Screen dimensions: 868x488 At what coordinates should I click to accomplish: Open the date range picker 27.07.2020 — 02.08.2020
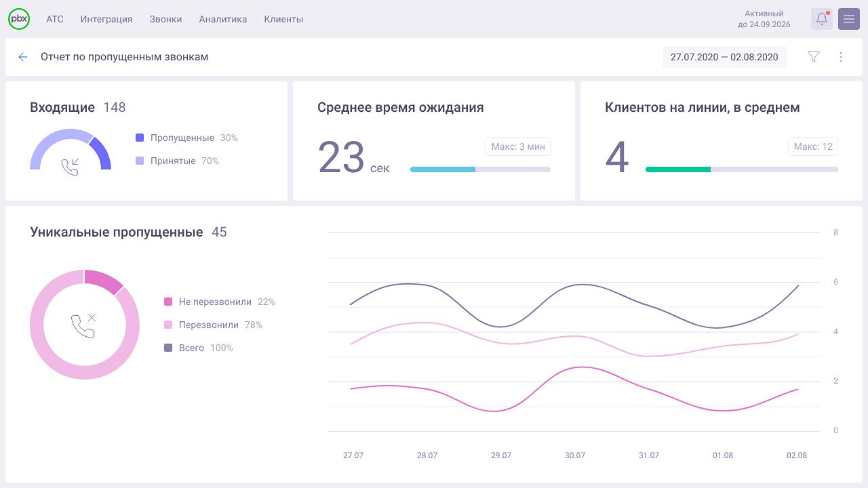[724, 57]
